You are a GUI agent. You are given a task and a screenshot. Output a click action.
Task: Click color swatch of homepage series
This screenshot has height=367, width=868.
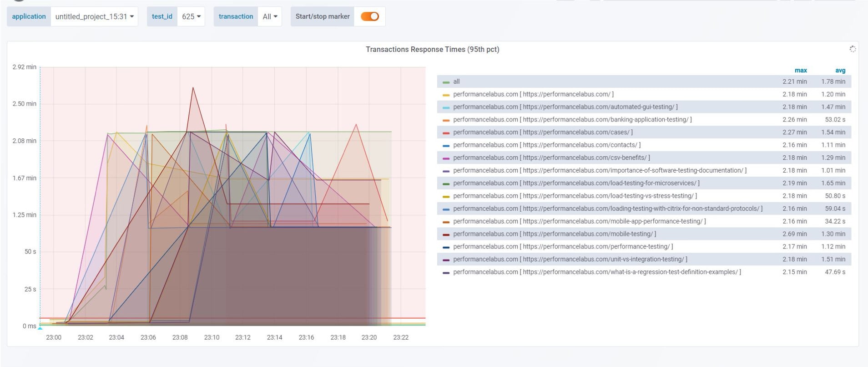(x=446, y=95)
